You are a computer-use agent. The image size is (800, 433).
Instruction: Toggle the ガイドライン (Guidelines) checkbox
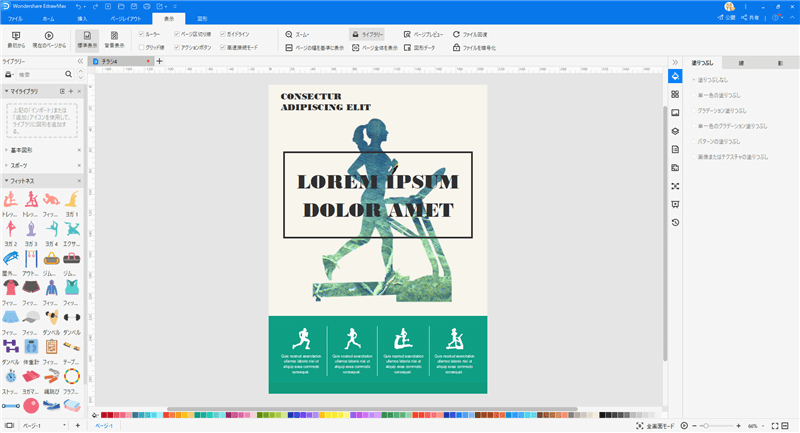tap(223, 34)
